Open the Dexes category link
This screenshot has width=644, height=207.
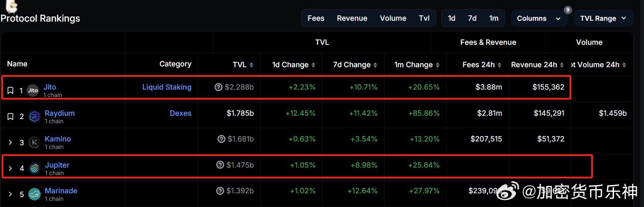point(180,113)
